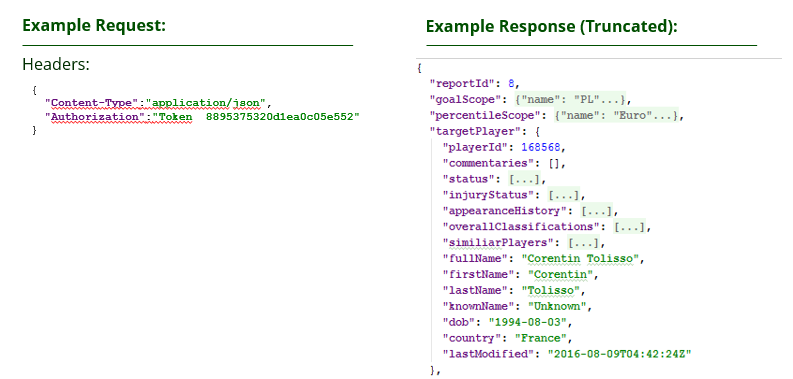The height and width of the screenshot is (379, 793).
Task: Select the "Content-Type" header key
Action: coord(92,103)
